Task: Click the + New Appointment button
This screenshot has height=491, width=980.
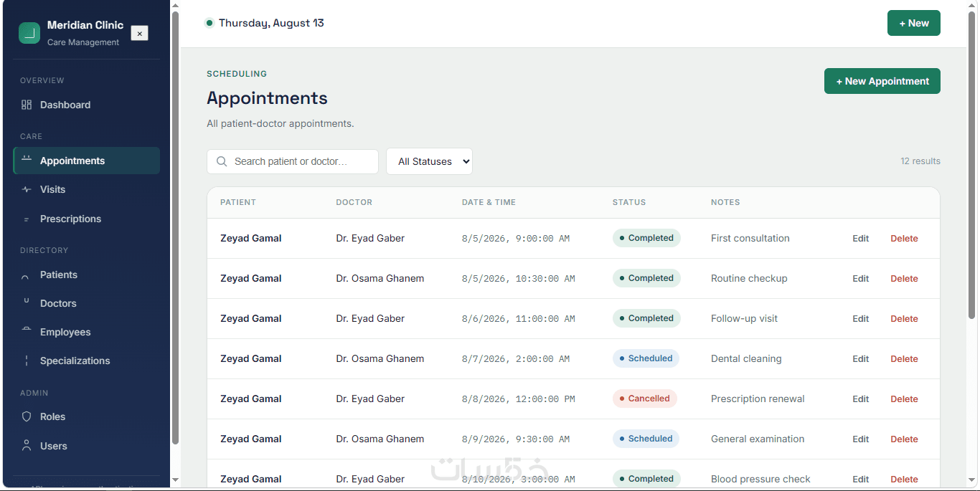Action: click(882, 81)
